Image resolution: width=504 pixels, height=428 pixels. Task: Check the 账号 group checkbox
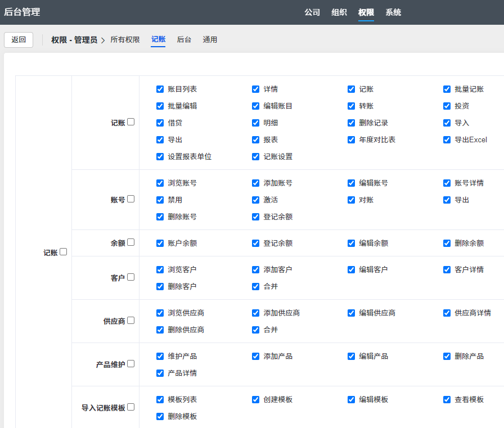131,199
